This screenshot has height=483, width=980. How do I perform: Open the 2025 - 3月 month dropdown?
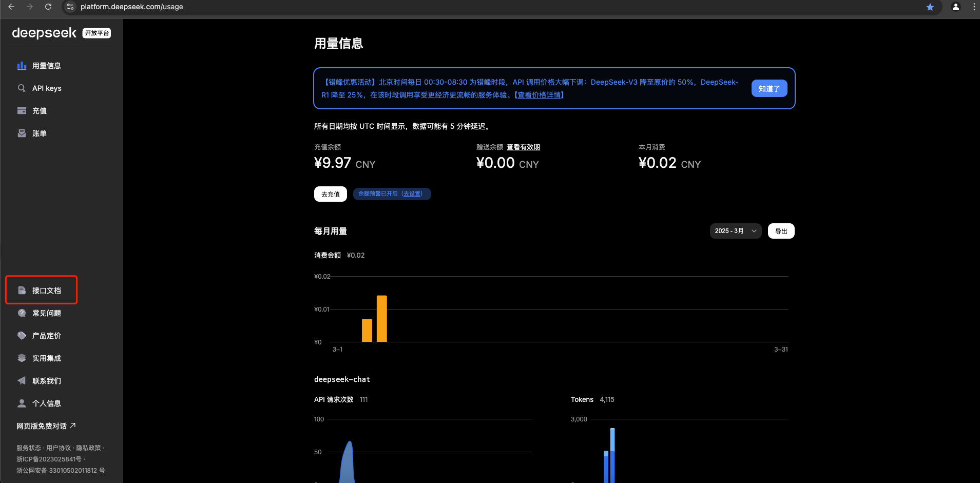736,231
